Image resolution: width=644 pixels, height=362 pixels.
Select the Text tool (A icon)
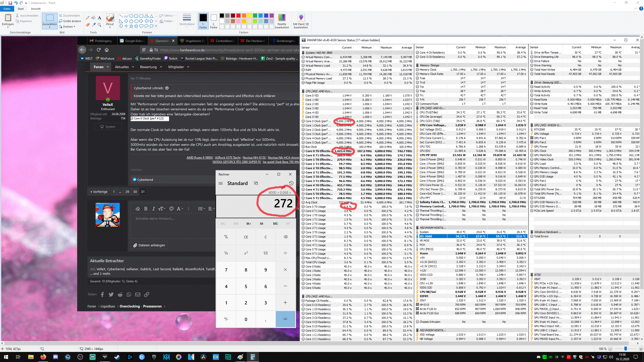click(100, 18)
